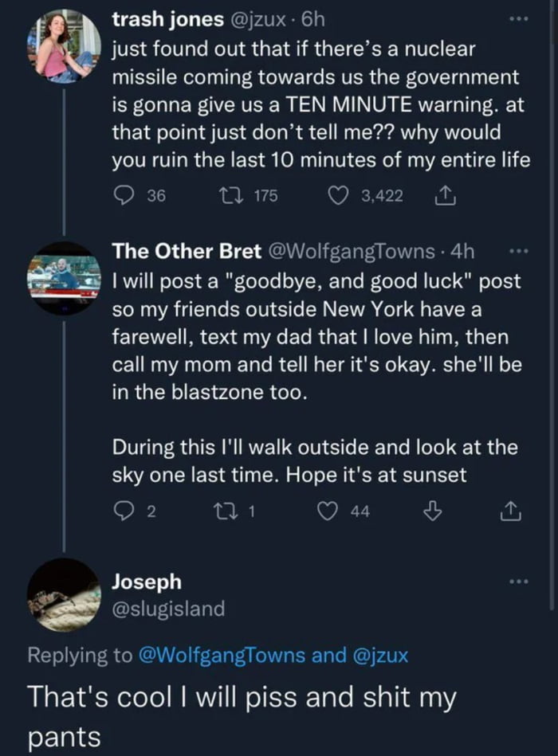Viewport: 558px width, 756px height.
Task: Open The Other Bret display name
Action: coord(187,251)
